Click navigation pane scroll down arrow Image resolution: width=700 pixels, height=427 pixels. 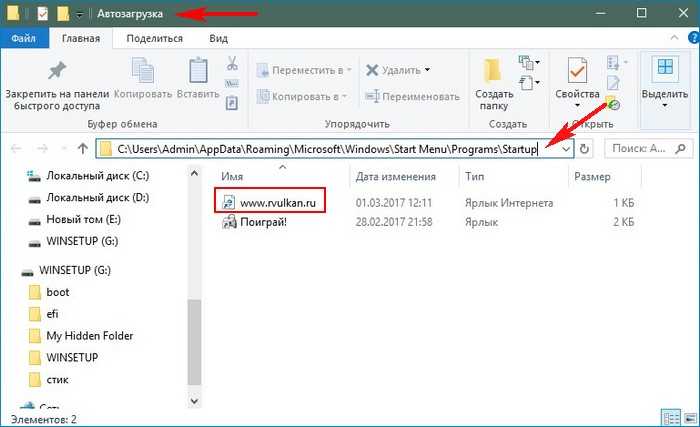point(194,401)
